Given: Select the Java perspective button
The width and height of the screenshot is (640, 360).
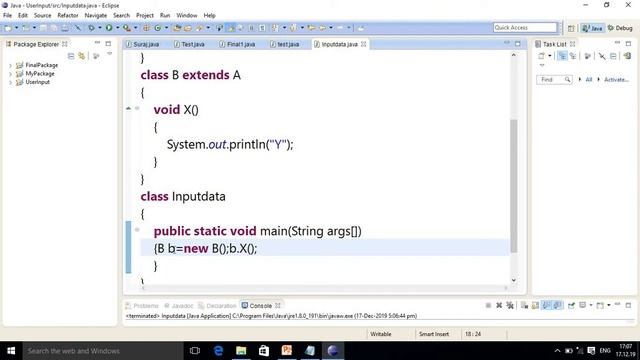Looking at the screenshot, I should (x=593, y=28).
